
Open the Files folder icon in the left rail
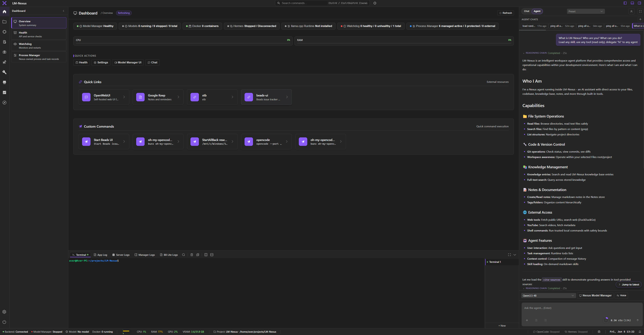pos(5,22)
